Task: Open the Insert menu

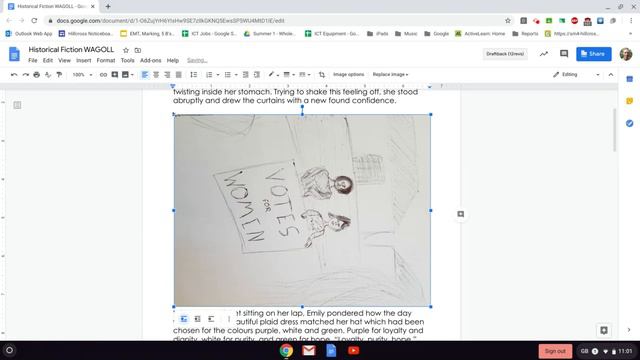Action: coord(83,60)
